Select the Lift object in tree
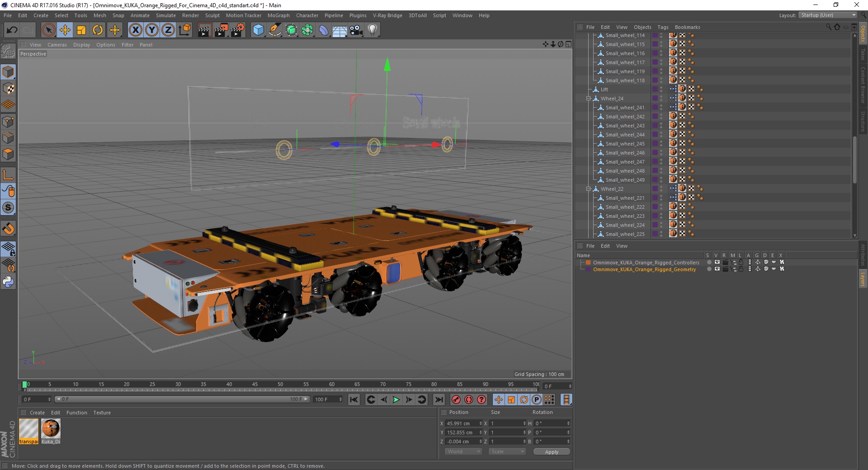The width and height of the screenshot is (868, 470). coord(604,89)
